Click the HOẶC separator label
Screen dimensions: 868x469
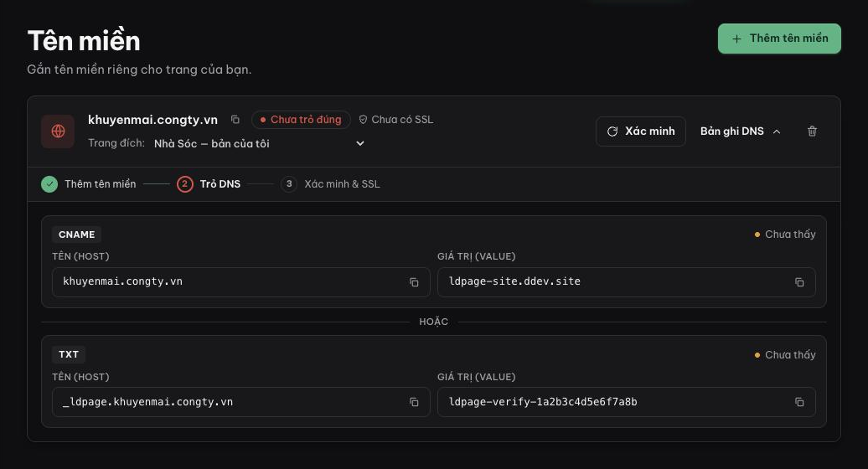pyautogui.click(x=433, y=322)
